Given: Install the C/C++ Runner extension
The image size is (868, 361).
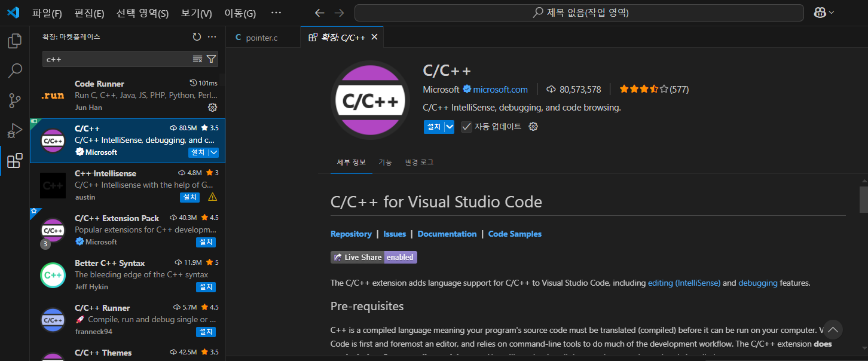Looking at the screenshot, I should [206, 332].
